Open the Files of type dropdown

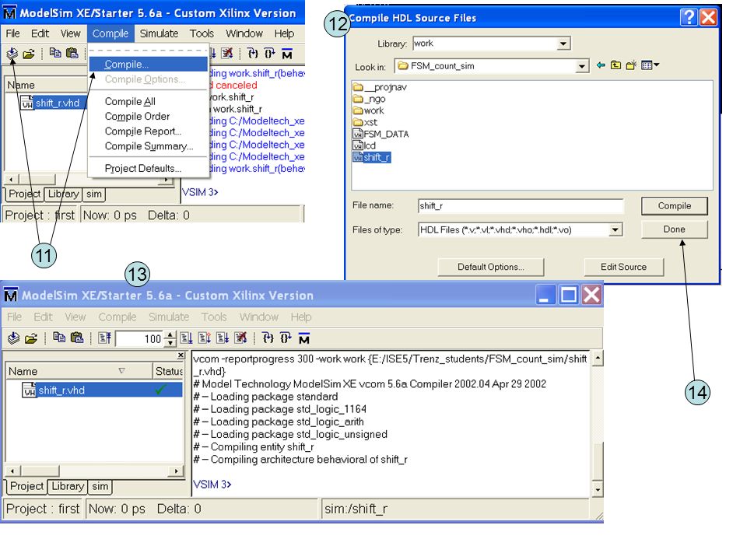(x=615, y=230)
